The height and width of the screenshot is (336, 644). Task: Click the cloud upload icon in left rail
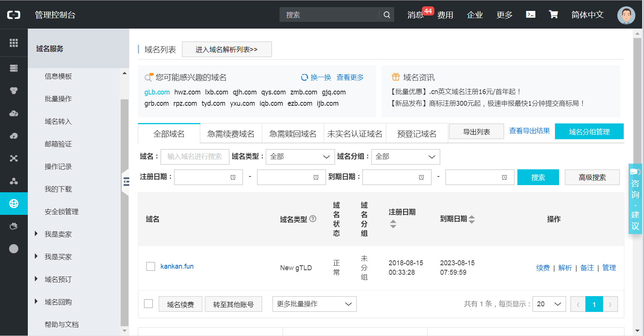14,136
